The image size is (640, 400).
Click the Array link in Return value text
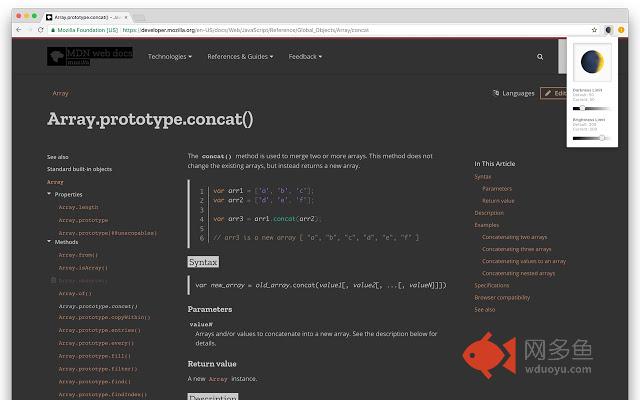(218, 379)
